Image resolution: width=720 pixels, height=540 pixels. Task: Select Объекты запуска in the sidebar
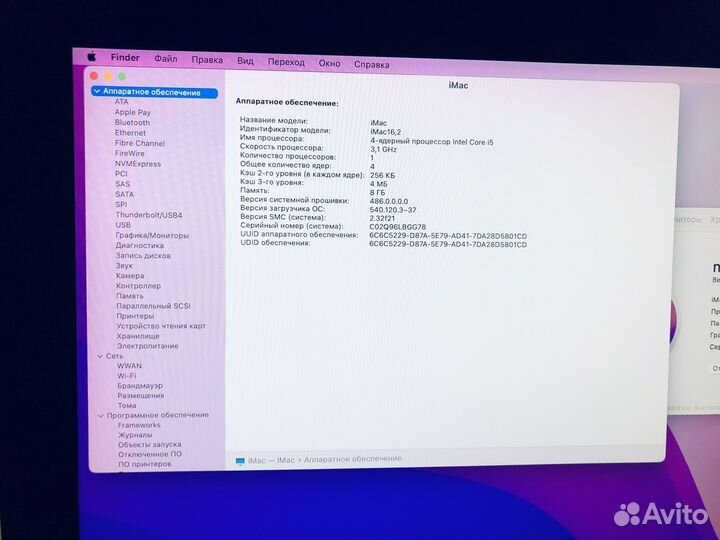pyautogui.click(x=150, y=445)
